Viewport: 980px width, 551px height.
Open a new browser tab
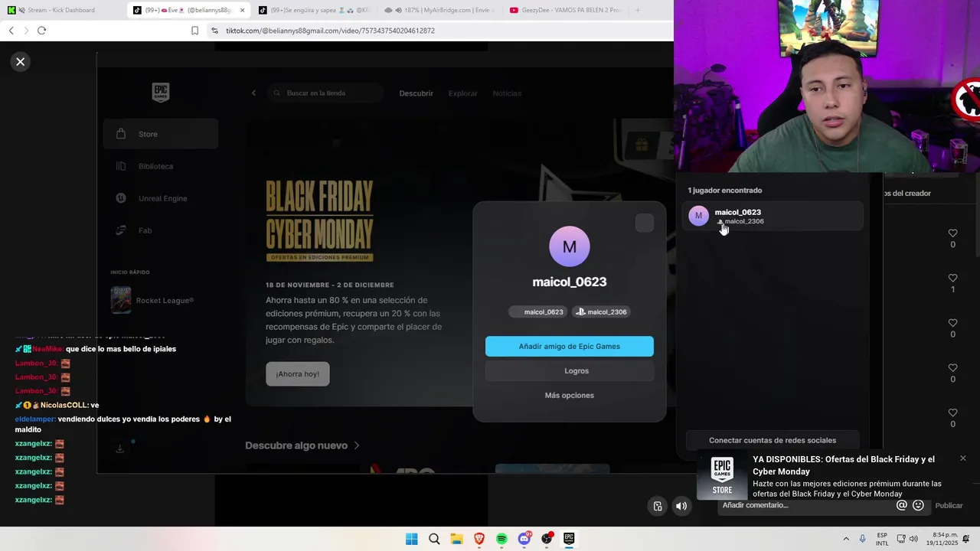(638, 10)
